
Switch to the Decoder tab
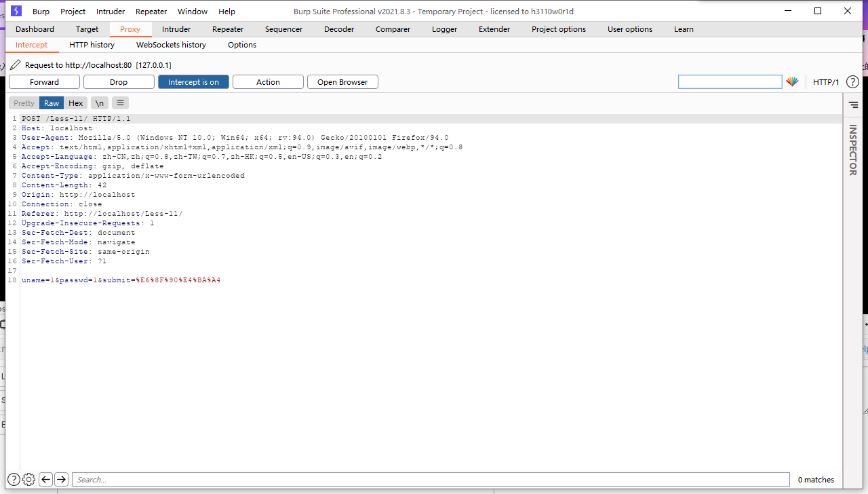click(x=339, y=29)
